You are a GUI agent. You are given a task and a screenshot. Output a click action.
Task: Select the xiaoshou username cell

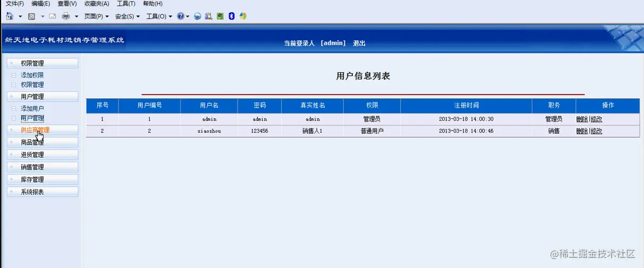209,131
